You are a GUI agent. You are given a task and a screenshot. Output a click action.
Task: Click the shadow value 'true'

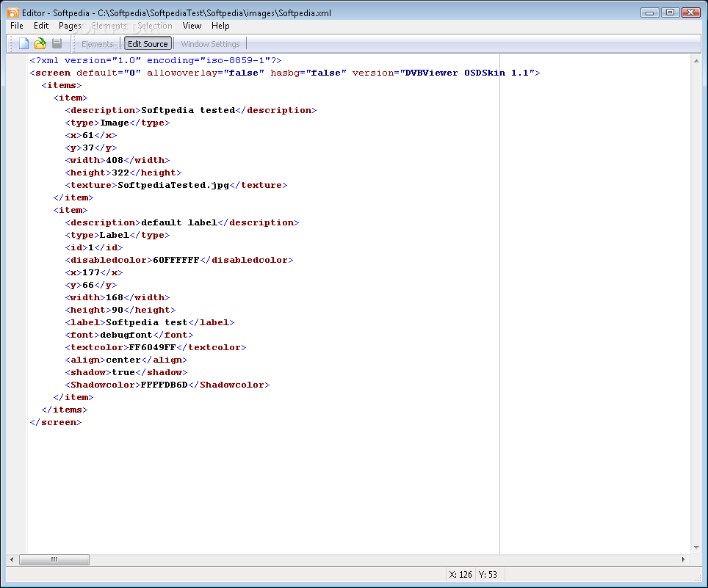tap(123, 372)
